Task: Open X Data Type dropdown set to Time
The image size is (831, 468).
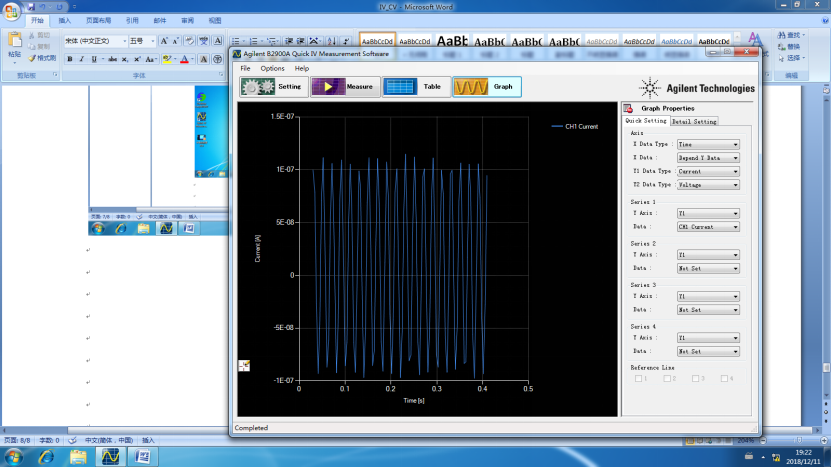Action: (x=708, y=144)
